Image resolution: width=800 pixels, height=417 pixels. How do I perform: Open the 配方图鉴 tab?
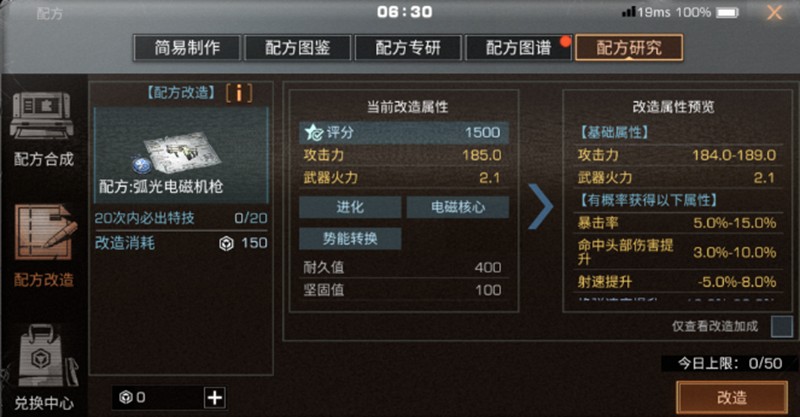[297, 48]
